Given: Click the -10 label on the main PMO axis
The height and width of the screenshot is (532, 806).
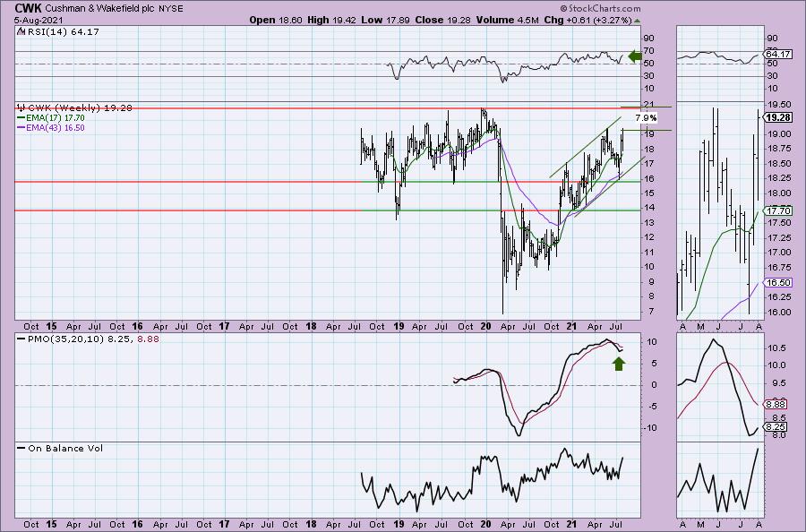Looking at the screenshot, I should 651,427.
